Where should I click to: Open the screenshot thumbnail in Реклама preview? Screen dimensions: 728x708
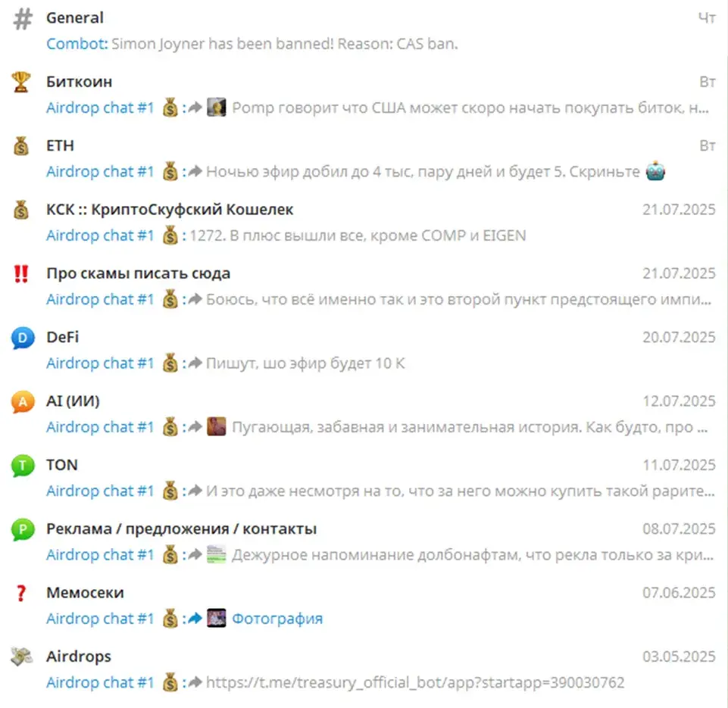(x=217, y=554)
